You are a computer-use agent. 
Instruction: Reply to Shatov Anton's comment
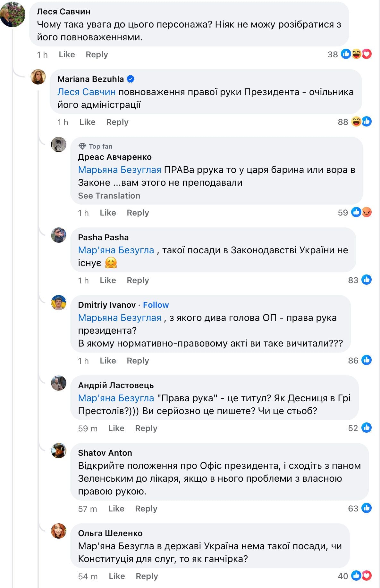click(146, 509)
